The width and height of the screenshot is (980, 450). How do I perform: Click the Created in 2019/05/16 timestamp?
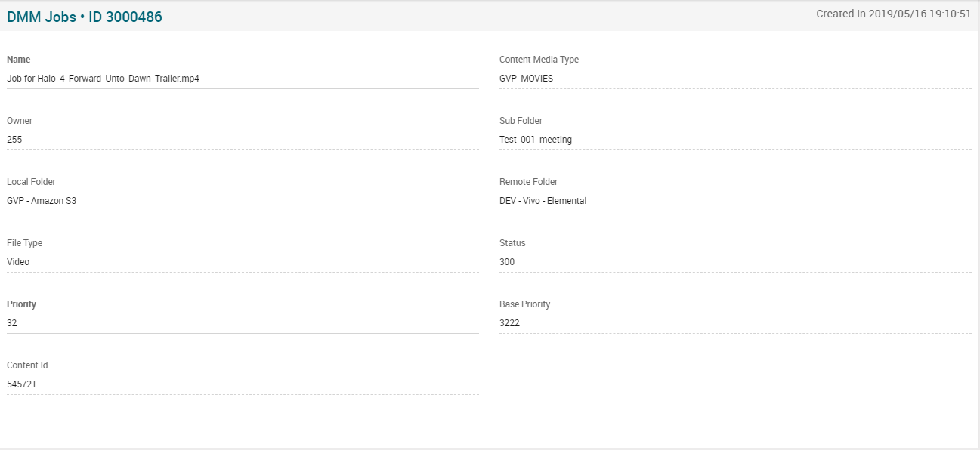[x=893, y=14]
